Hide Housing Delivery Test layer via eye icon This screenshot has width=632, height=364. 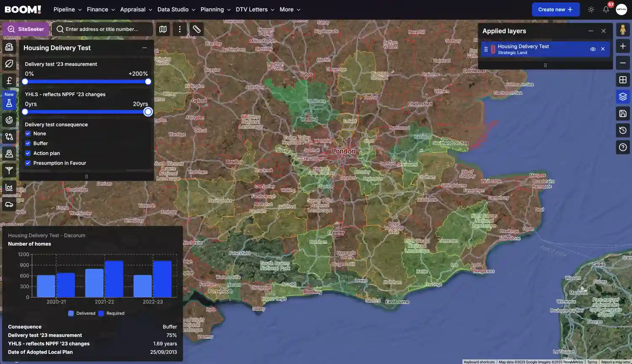593,49
